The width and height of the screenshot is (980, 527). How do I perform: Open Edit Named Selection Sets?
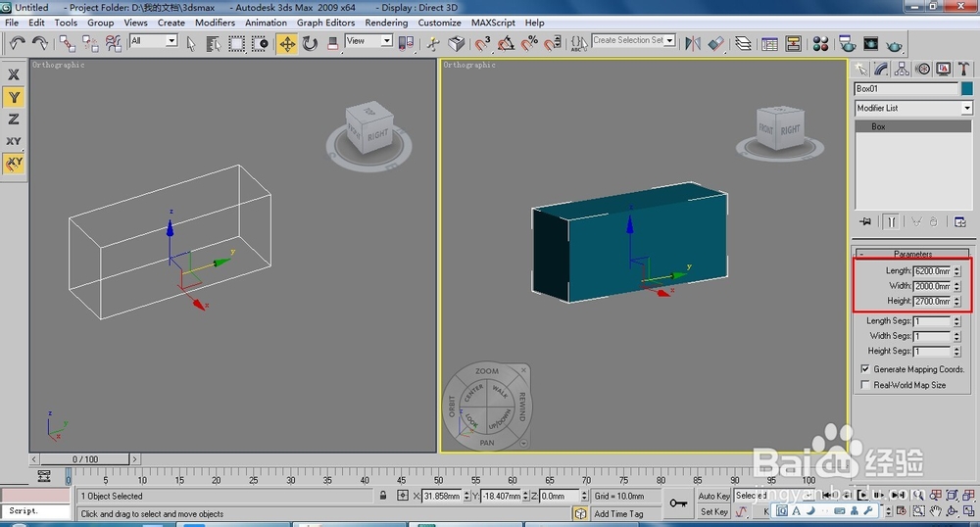coord(579,43)
